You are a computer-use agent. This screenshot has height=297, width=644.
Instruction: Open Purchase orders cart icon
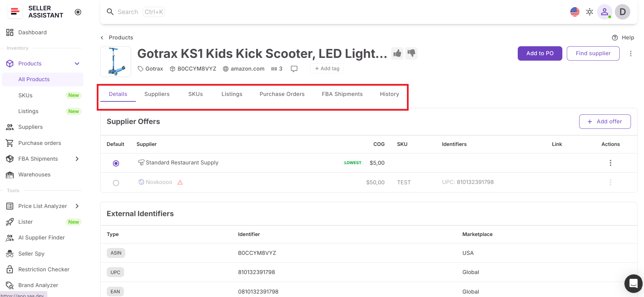click(10, 143)
